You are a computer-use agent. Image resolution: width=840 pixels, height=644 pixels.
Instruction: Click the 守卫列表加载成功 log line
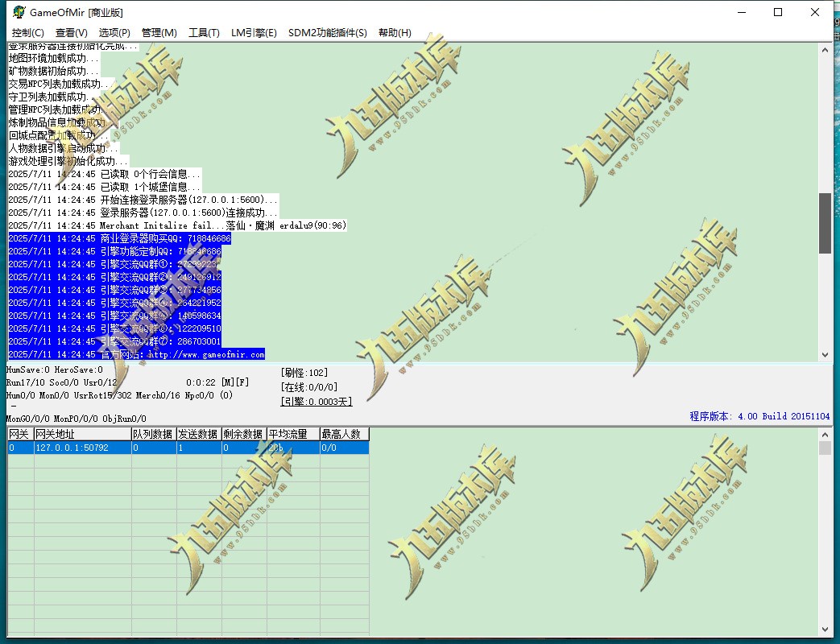click(x=54, y=97)
